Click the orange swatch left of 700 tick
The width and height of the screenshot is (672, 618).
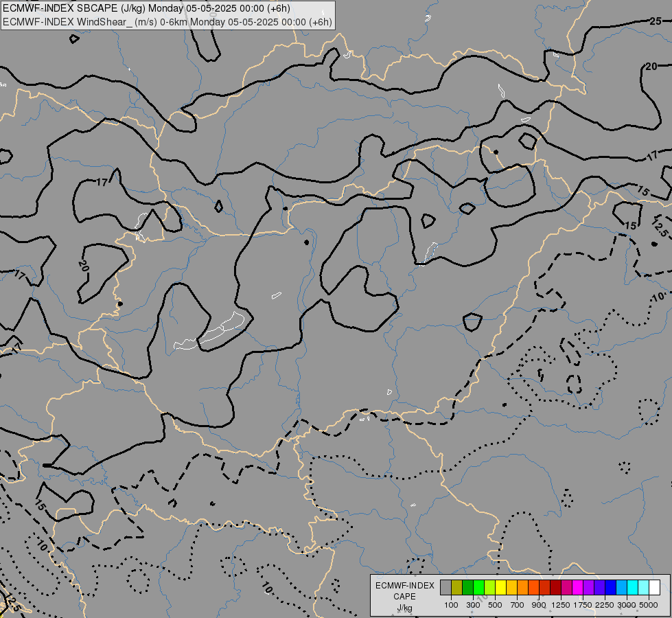click(x=522, y=587)
